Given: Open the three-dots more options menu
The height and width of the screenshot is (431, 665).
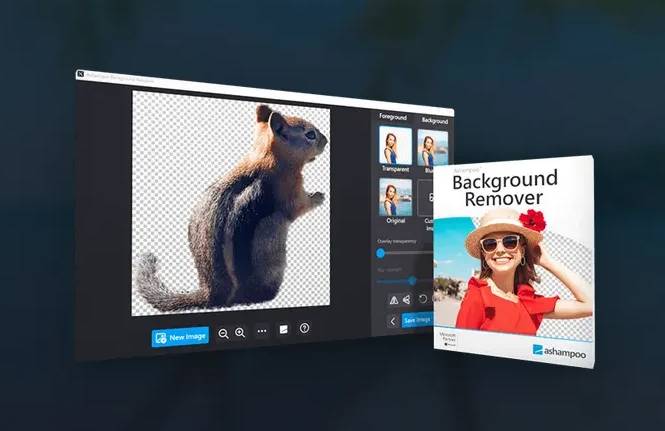Looking at the screenshot, I should [x=262, y=331].
